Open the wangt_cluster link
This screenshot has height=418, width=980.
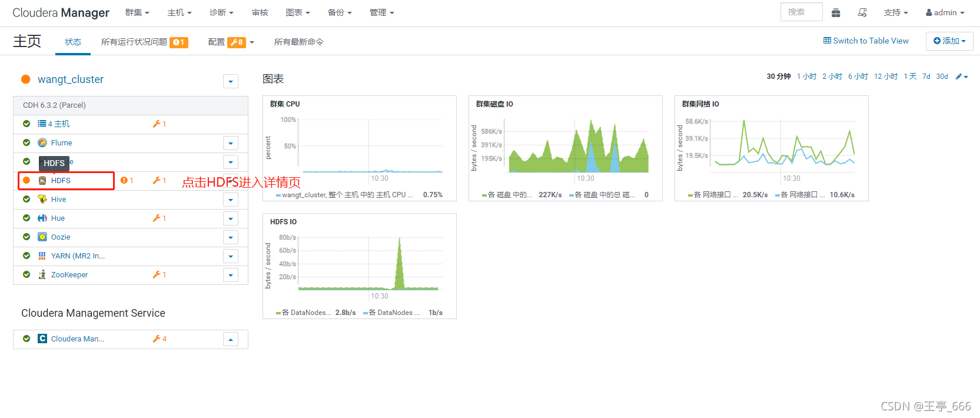coord(71,79)
